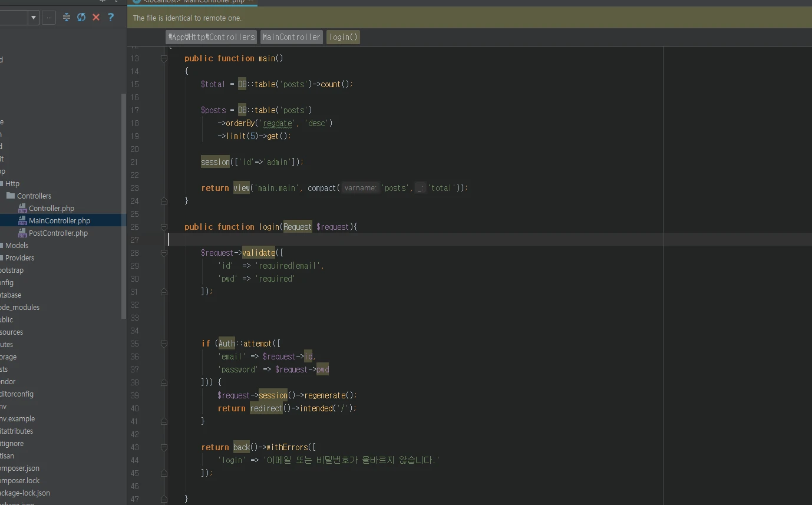Select the MainController breadcrumb
Viewport: 812px width, 505px height.
[291, 37]
